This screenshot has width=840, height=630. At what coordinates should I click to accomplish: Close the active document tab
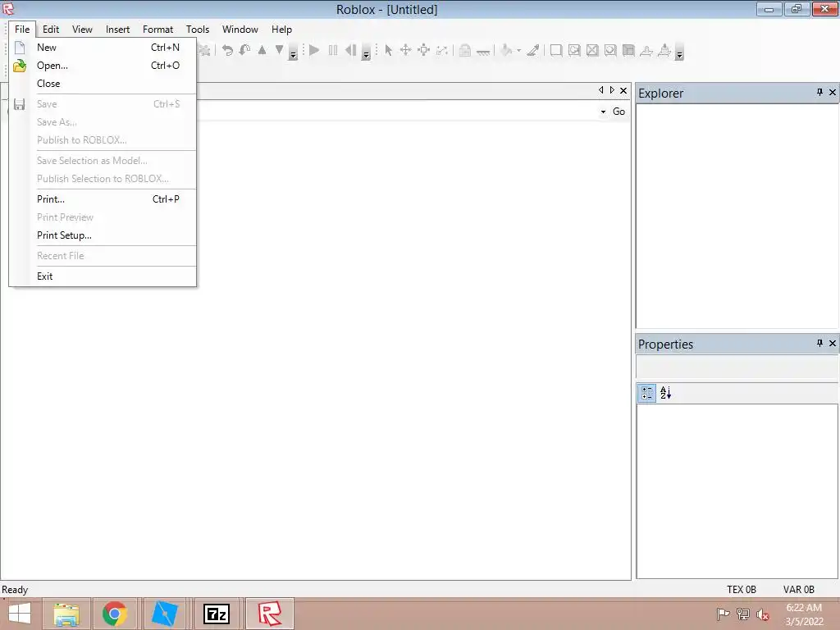623,90
